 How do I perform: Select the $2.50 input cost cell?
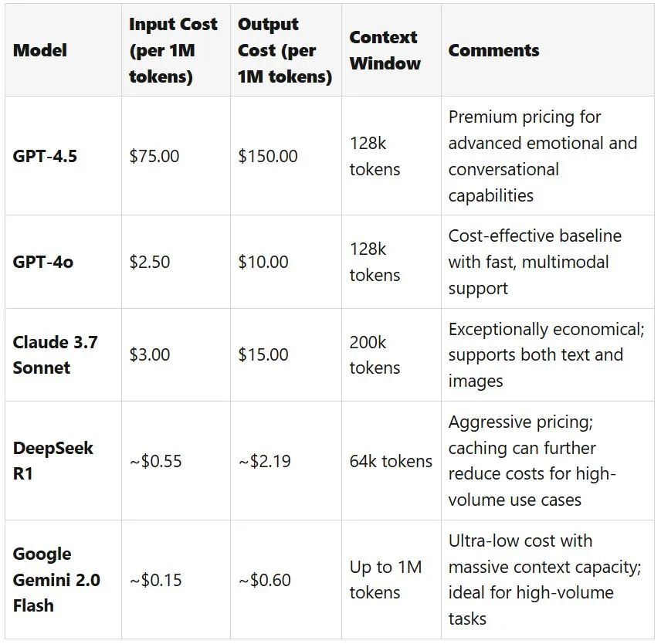coord(150,262)
